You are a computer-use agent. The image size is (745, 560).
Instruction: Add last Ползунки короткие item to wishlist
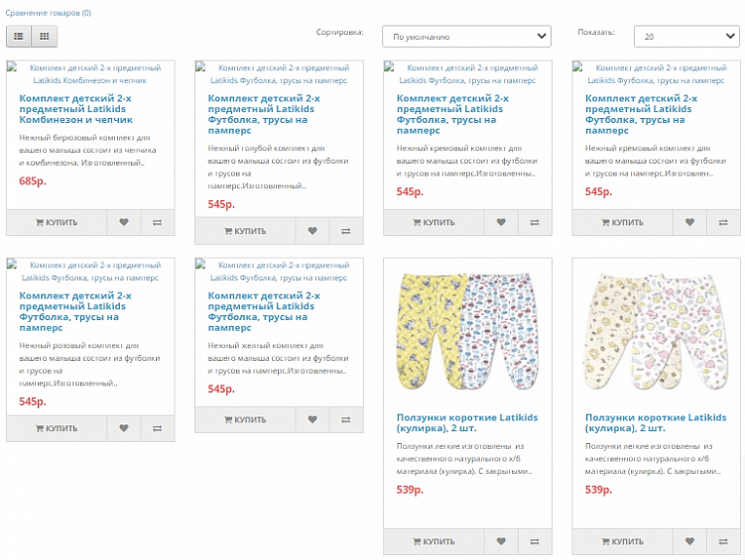pyautogui.click(x=689, y=542)
